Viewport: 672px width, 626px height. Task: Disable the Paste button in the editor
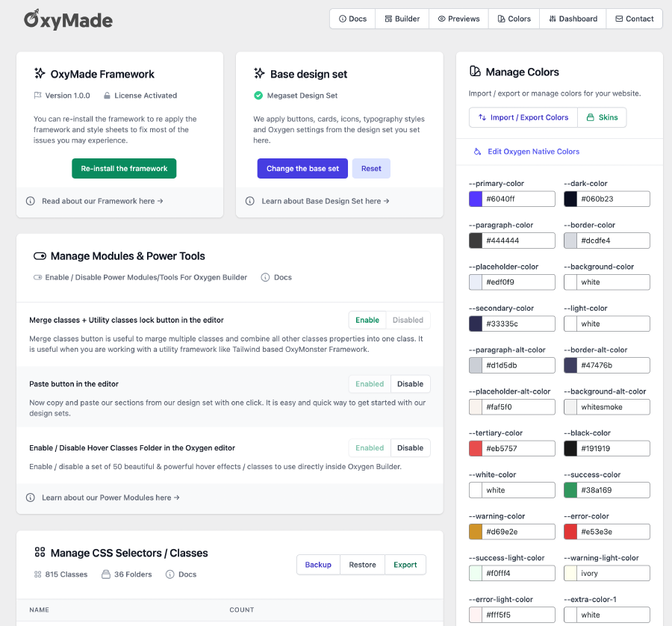pos(410,383)
